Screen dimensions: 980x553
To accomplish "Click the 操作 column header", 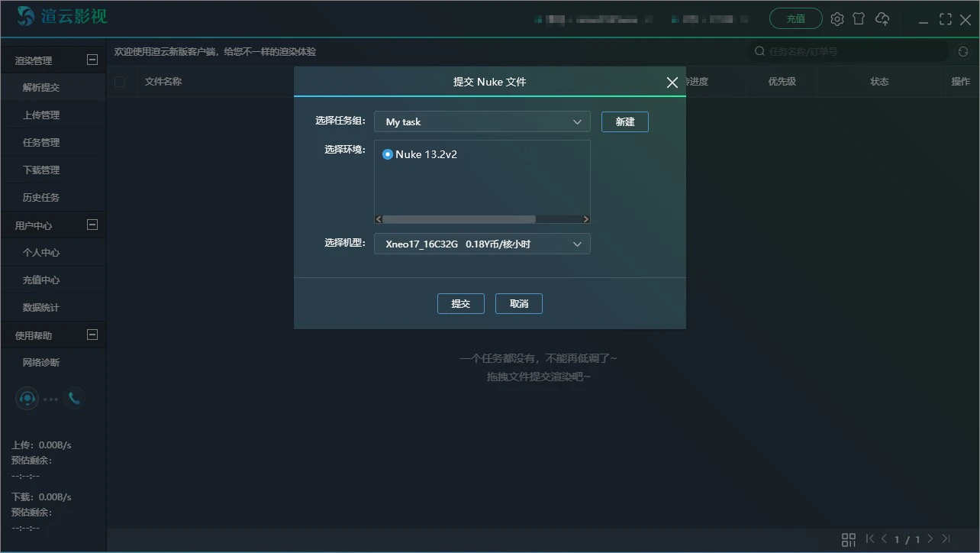I will (x=960, y=82).
